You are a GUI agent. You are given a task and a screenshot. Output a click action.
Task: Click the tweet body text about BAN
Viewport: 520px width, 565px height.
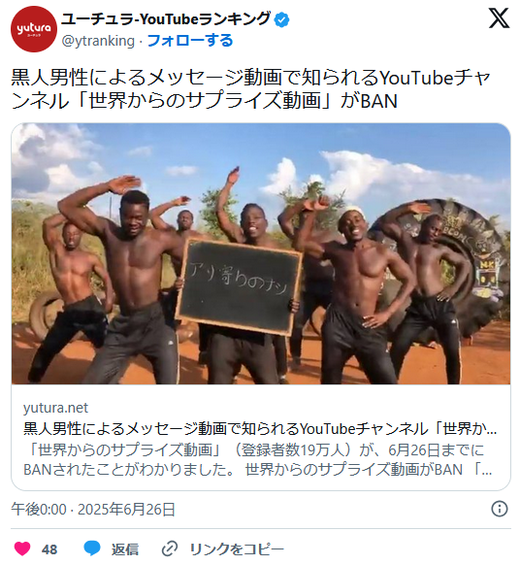[251, 89]
